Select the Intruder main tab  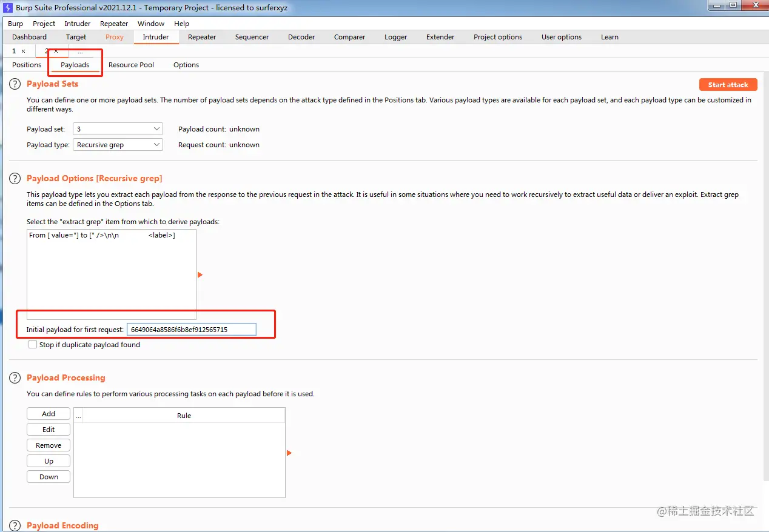pyautogui.click(x=156, y=37)
